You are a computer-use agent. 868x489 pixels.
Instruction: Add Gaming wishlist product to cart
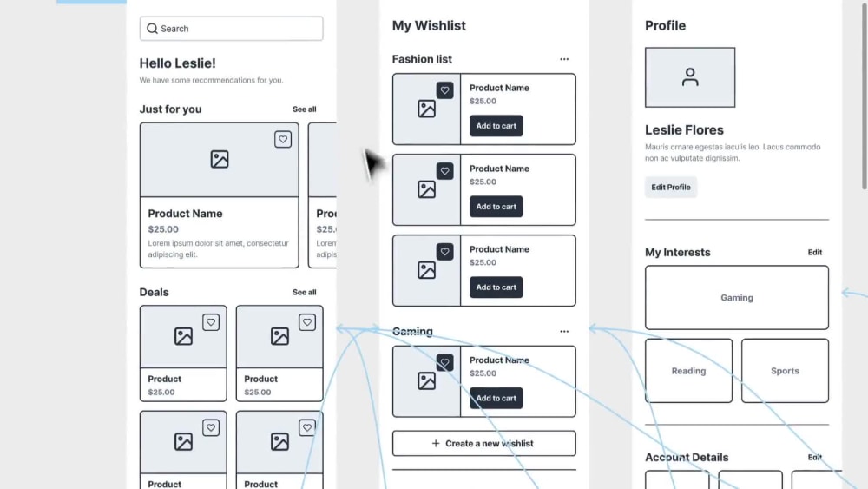pos(496,398)
